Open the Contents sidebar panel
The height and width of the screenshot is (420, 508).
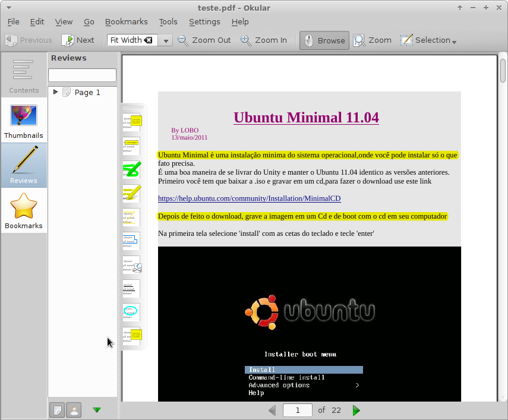[x=24, y=75]
